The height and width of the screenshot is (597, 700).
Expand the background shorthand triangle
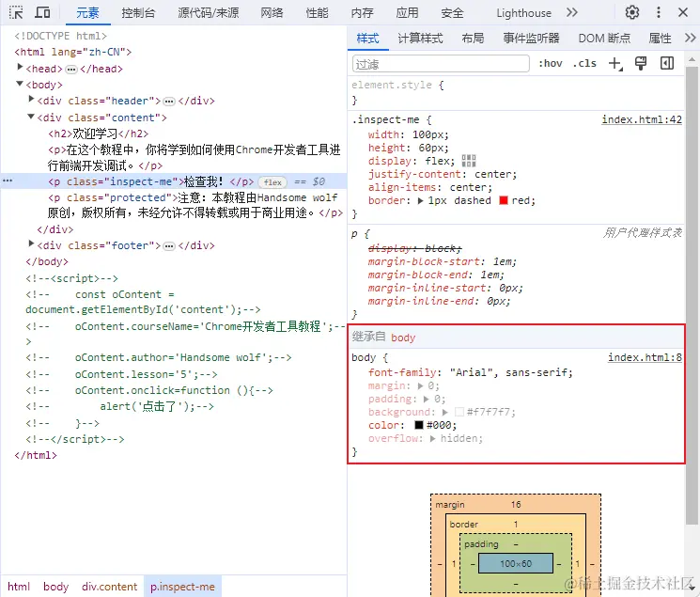tap(445, 412)
